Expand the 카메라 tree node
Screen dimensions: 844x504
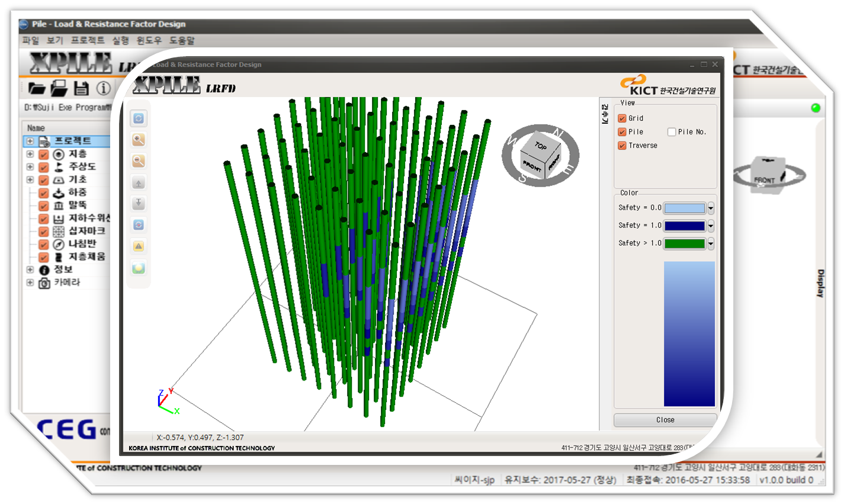tap(30, 283)
